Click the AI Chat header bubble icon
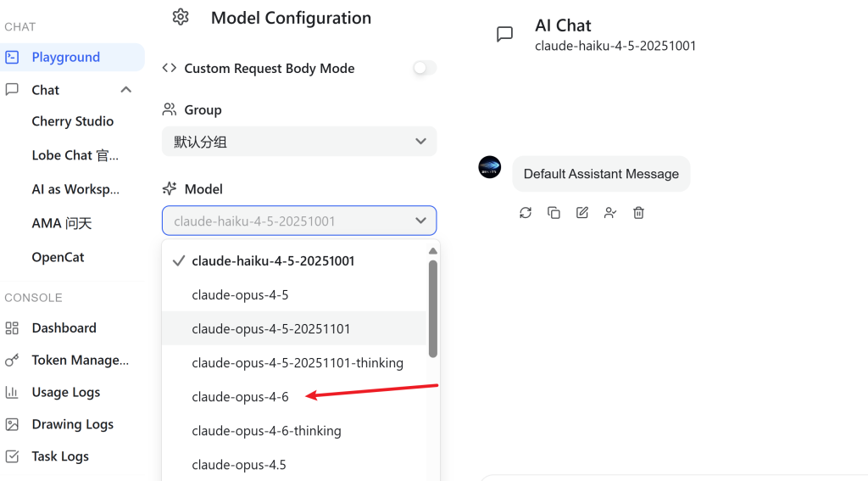The width and height of the screenshot is (868, 481). (504, 34)
